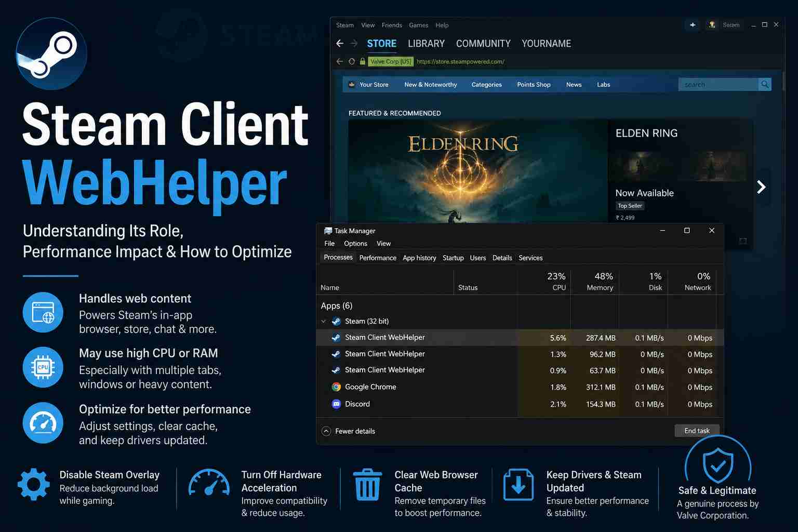Click the End task button
This screenshot has height=532, width=798.
click(x=697, y=431)
